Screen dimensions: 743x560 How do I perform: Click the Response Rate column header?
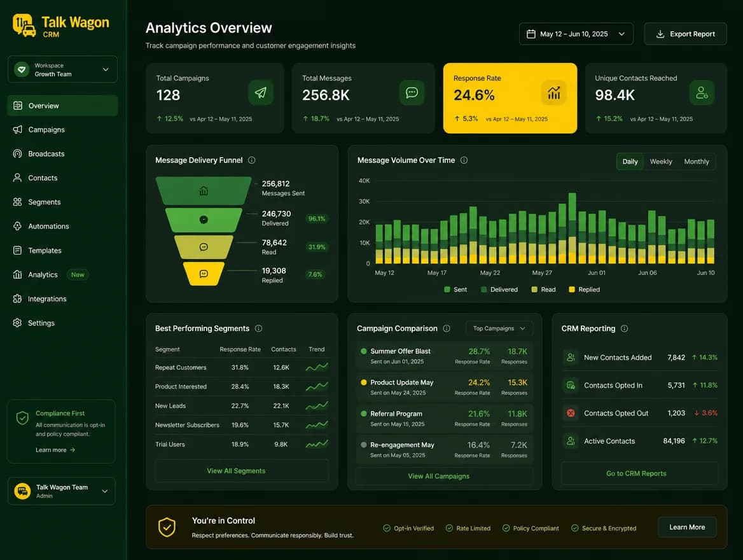[240, 349]
